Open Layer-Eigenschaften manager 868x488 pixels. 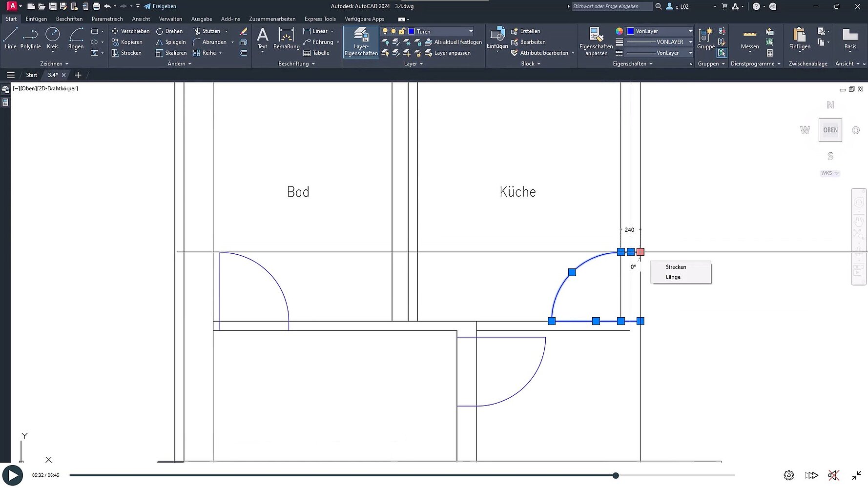tap(361, 41)
